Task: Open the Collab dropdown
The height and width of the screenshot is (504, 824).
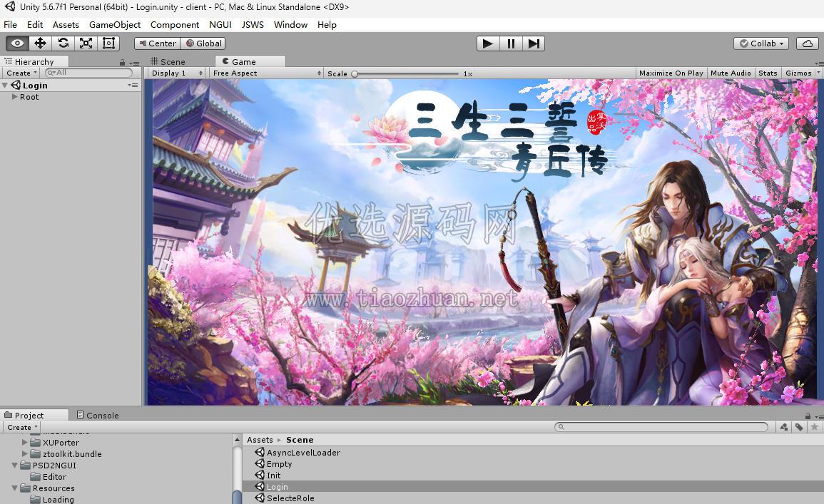Action: pos(761,43)
